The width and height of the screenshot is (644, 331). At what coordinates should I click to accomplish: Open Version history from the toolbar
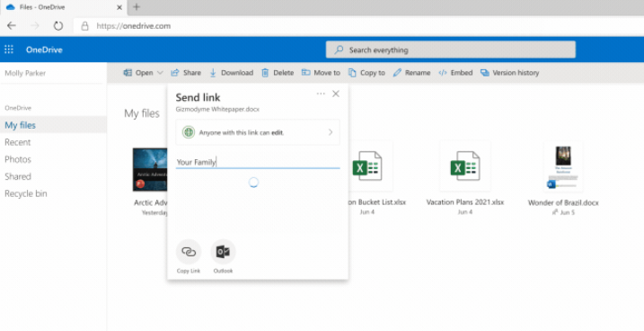[509, 73]
